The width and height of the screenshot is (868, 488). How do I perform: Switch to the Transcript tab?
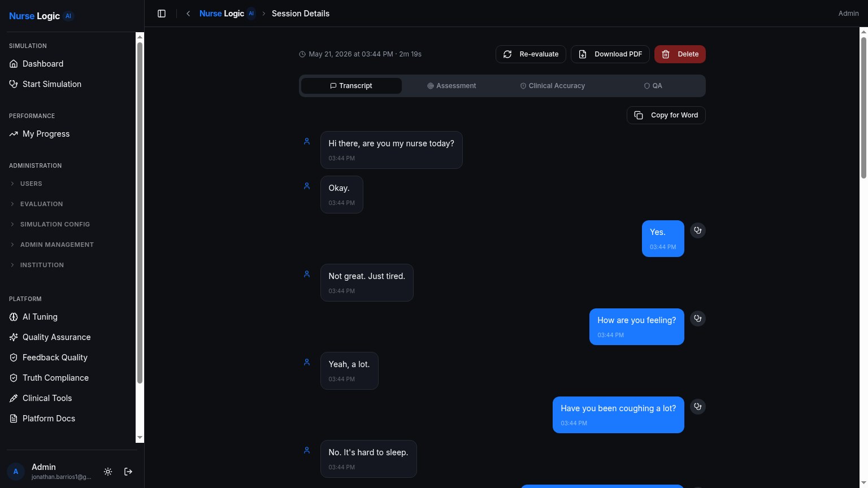tap(351, 86)
